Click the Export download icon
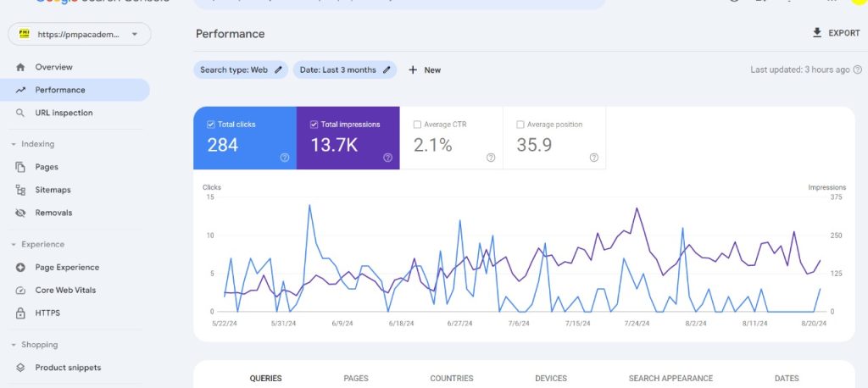The height and width of the screenshot is (388, 868). (816, 33)
